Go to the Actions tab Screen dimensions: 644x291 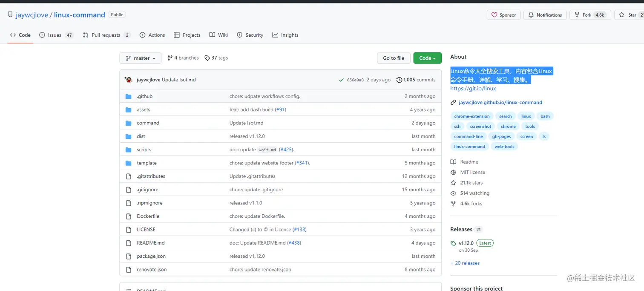coord(152,35)
